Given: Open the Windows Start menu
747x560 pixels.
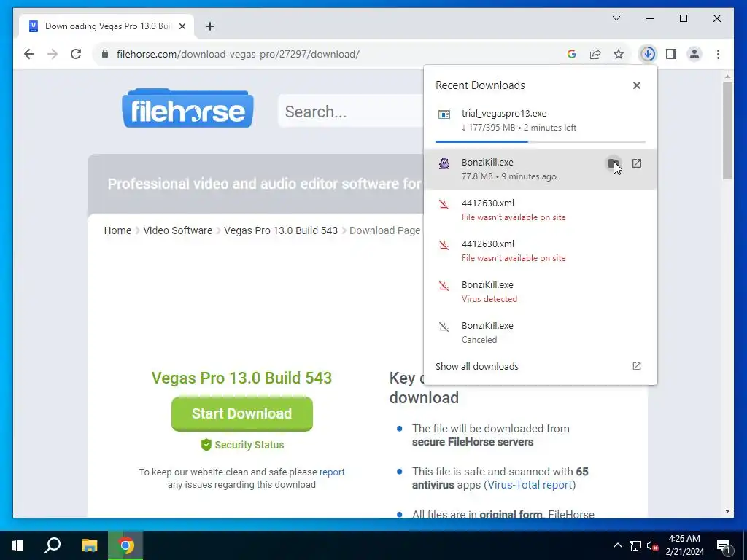Looking at the screenshot, I should coord(18,545).
